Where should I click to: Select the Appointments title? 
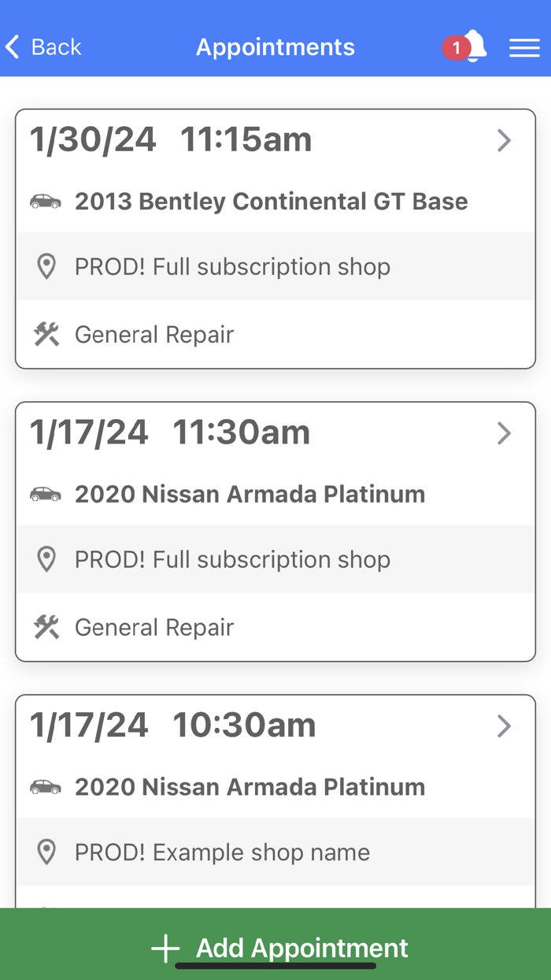[275, 47]
